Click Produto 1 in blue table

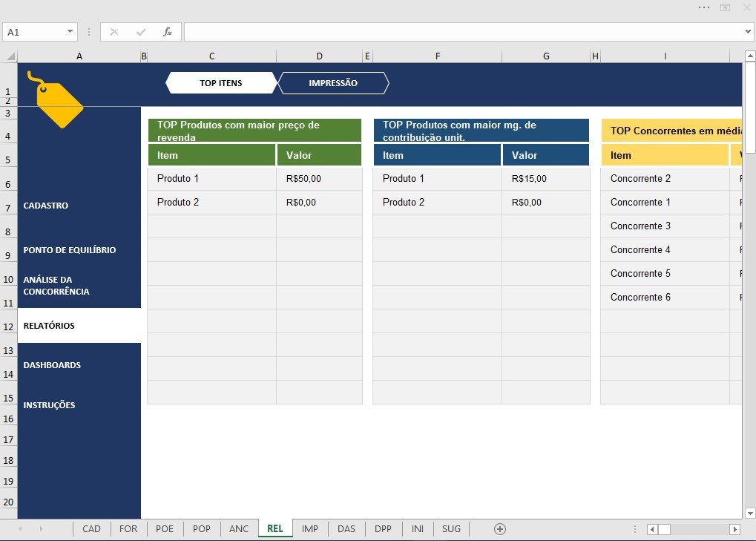tap(437, 178)
